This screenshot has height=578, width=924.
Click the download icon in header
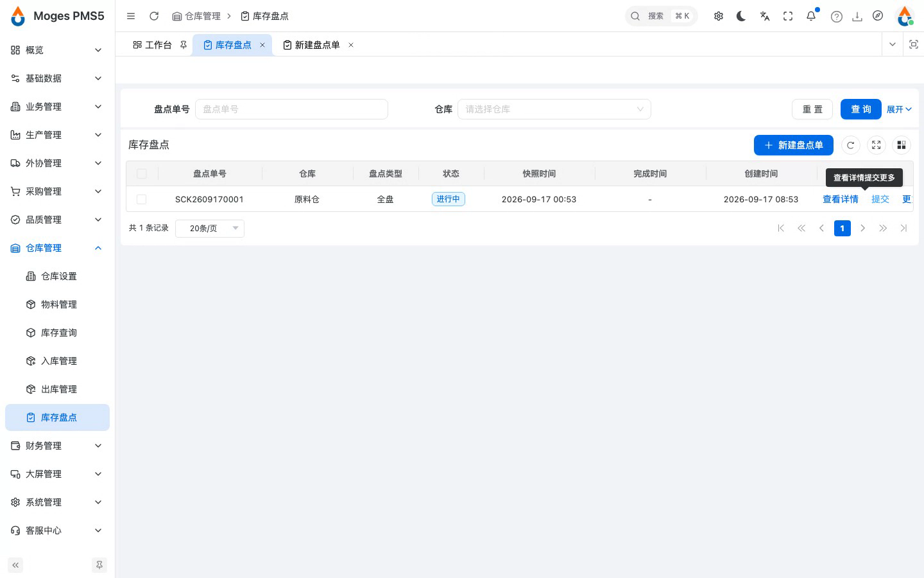(x=857, y=17)
